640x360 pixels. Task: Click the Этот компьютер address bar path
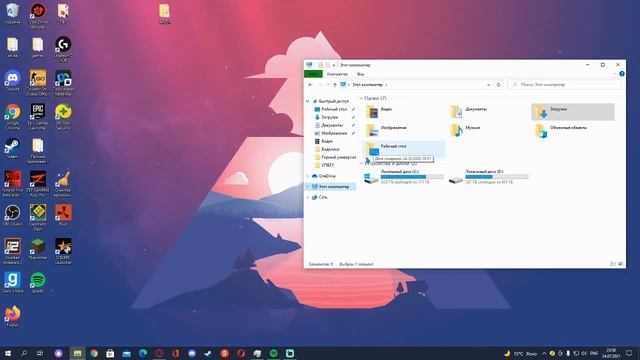coord(368,85)
